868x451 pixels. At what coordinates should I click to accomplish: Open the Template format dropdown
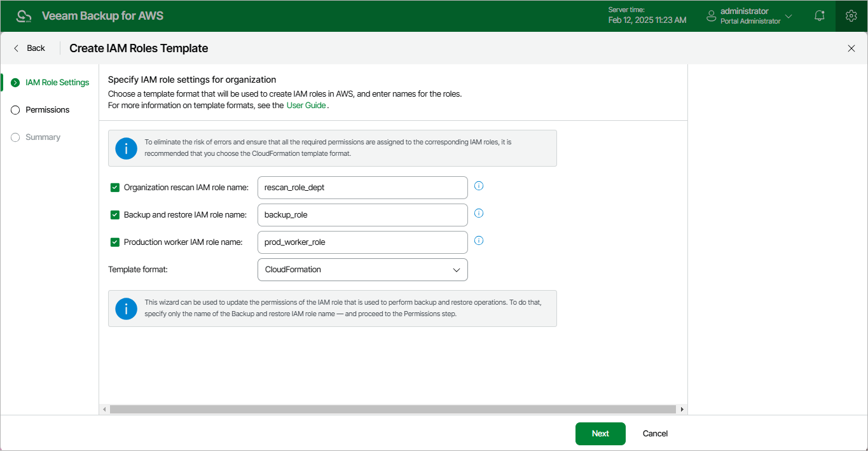(x=456, y=270)
